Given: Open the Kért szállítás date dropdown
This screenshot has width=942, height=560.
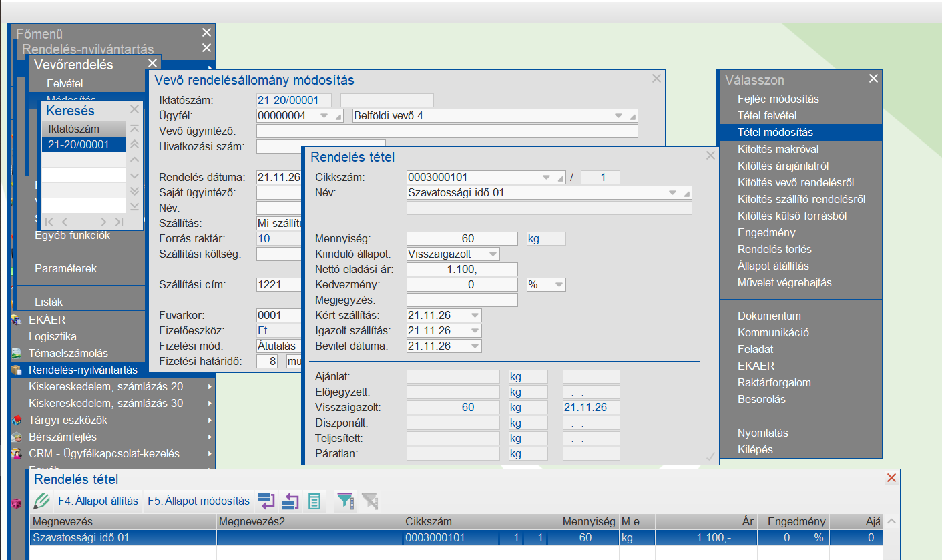Looking at the screenshot, I should [475, 316].
